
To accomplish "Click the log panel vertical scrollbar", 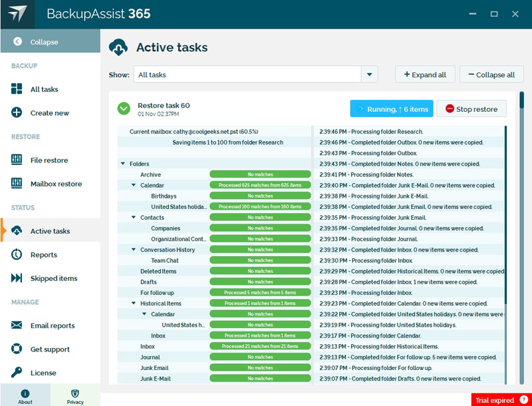I will [505, 255].
